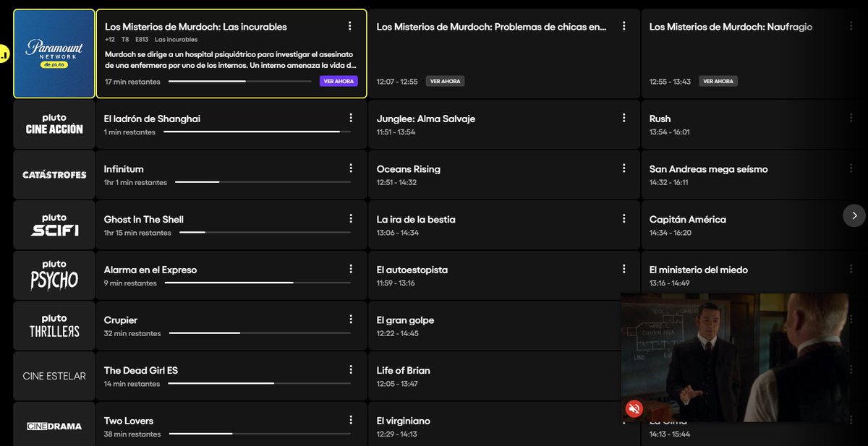This screenshot has height=446, width=868.
Task: Open options menu for Two Lovers
Action: [350, 420]
